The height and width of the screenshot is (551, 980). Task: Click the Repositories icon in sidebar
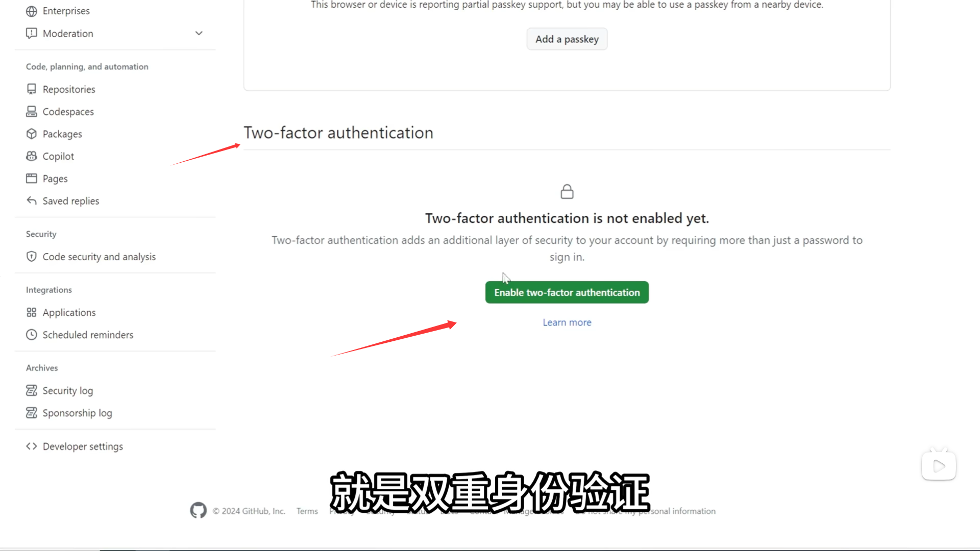(32, 89)
